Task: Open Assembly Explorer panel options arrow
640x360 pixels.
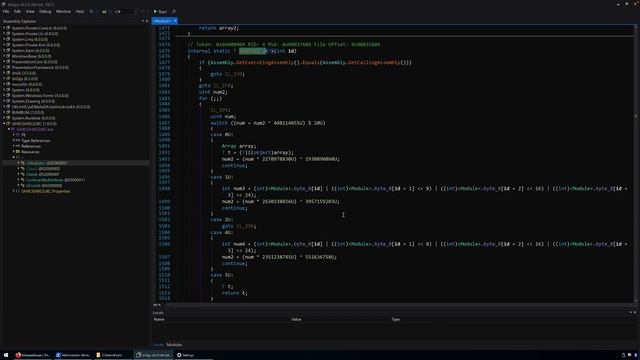Action: click(143, 21)
